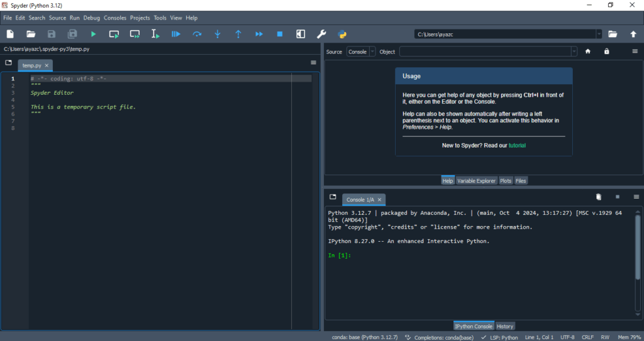Viewport: 644px width, 341px height.
Task: Run the file with green play icon
Action: pos(93,34)
